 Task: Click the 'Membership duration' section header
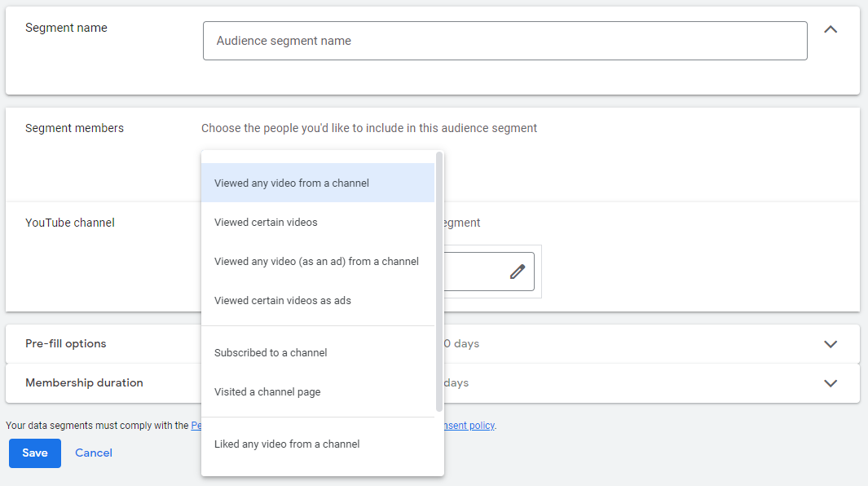point(84,383)
